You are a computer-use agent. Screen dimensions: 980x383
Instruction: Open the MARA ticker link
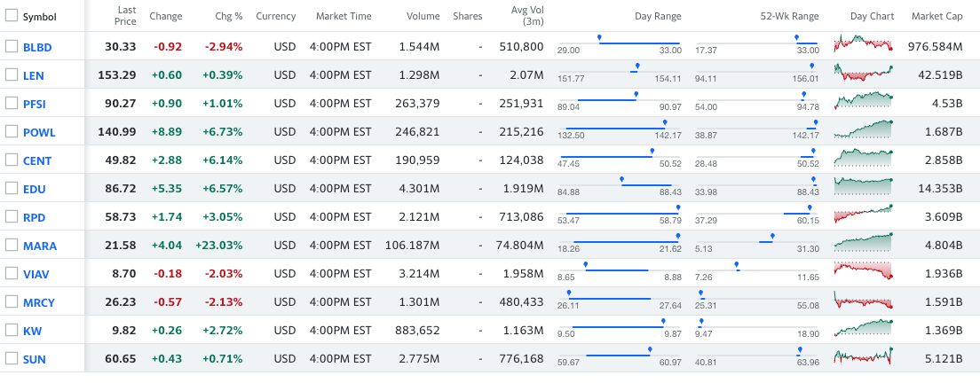coord(40,246)
